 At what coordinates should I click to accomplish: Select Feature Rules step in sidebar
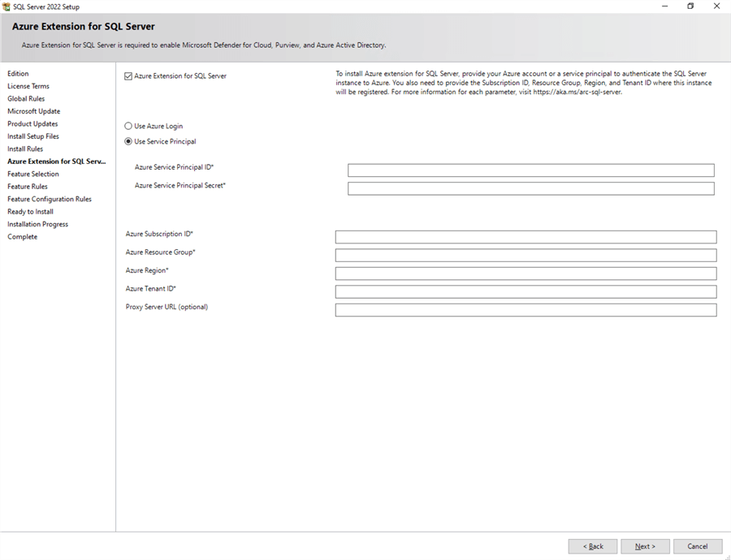click(28, 187)
